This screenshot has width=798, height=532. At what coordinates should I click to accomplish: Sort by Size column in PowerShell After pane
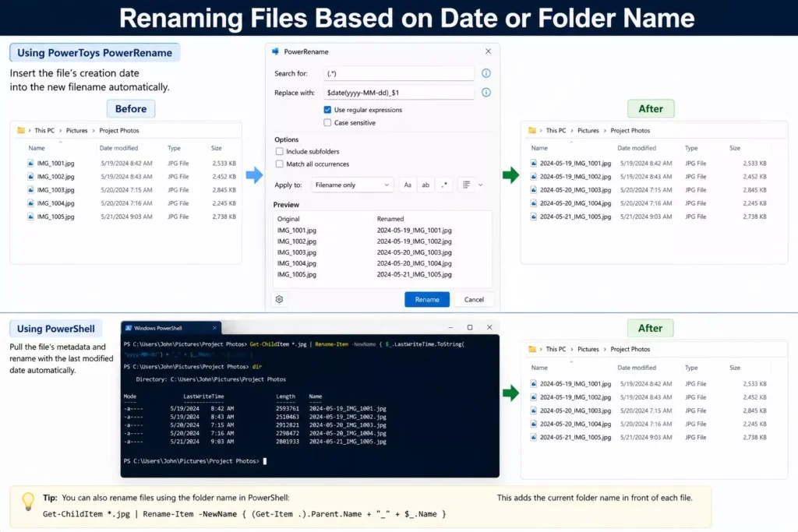click(735, 367)
